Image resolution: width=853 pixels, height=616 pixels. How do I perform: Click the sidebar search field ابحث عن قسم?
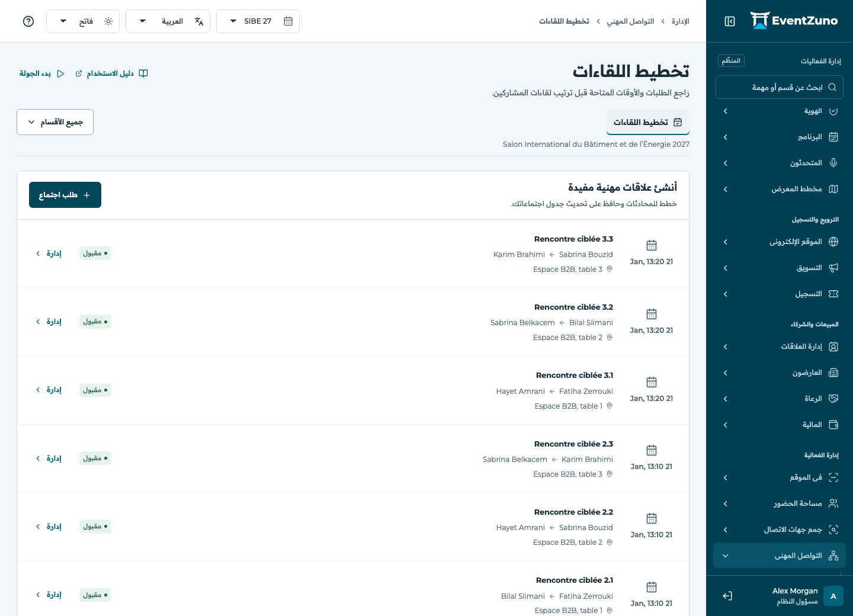pyautogui.click(x=780, y=87)
